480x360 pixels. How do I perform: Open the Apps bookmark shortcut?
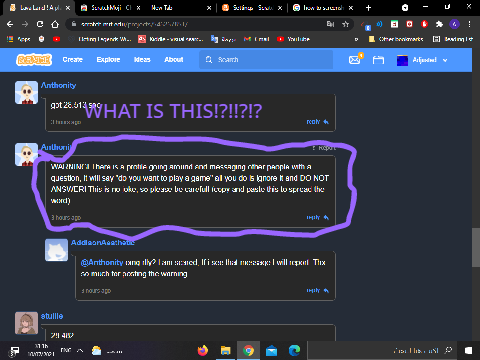[19, 39]
